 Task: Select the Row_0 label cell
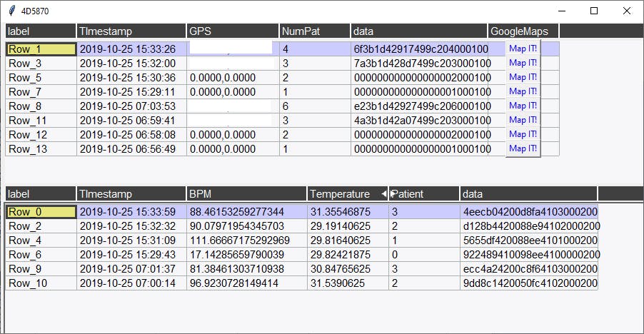point(41,212)
